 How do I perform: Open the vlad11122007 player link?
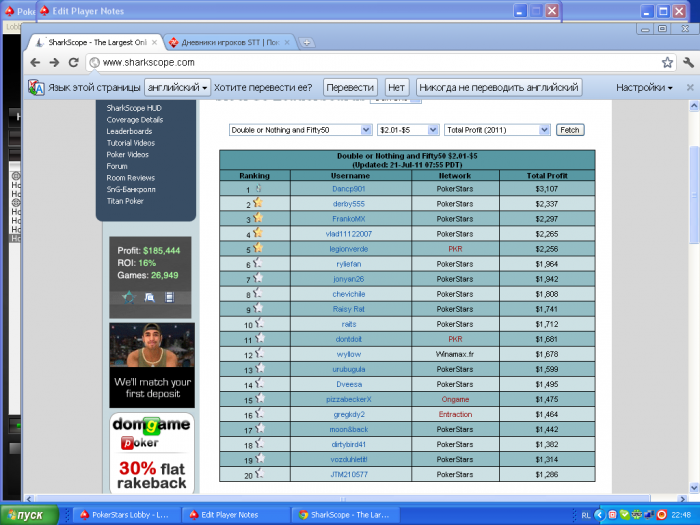[349, 234]
